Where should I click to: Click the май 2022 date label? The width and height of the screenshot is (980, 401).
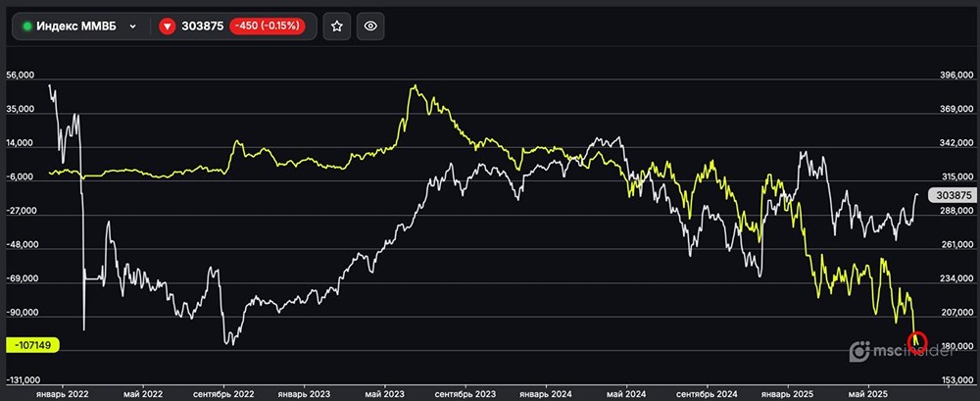pyautogui.click(x=143, y=395)
